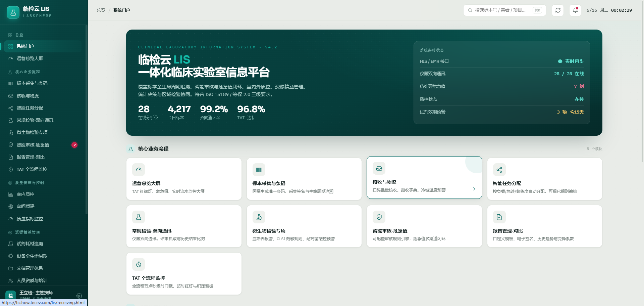This screenshot has height=306, width=644.
Task: Select 核收与物流 sidebar item
Action: (x=43, y=96)
